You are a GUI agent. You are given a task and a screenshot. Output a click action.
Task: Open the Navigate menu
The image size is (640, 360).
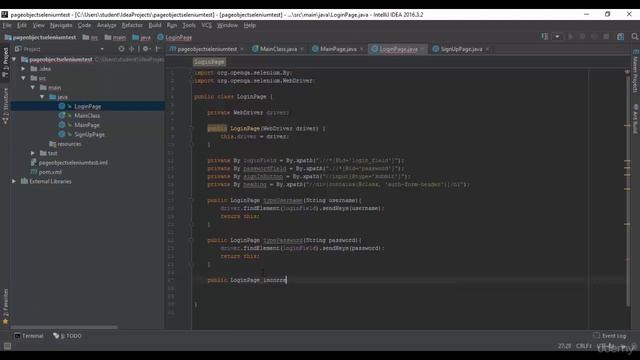tap(61, 25)
